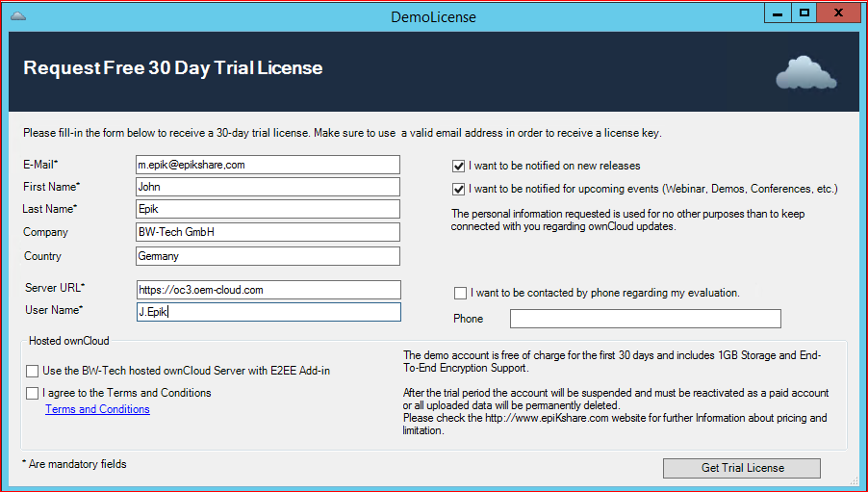This screenshot has height=492, width=868.
Task: Close the DemoLicense window
Action: [838, 13]
